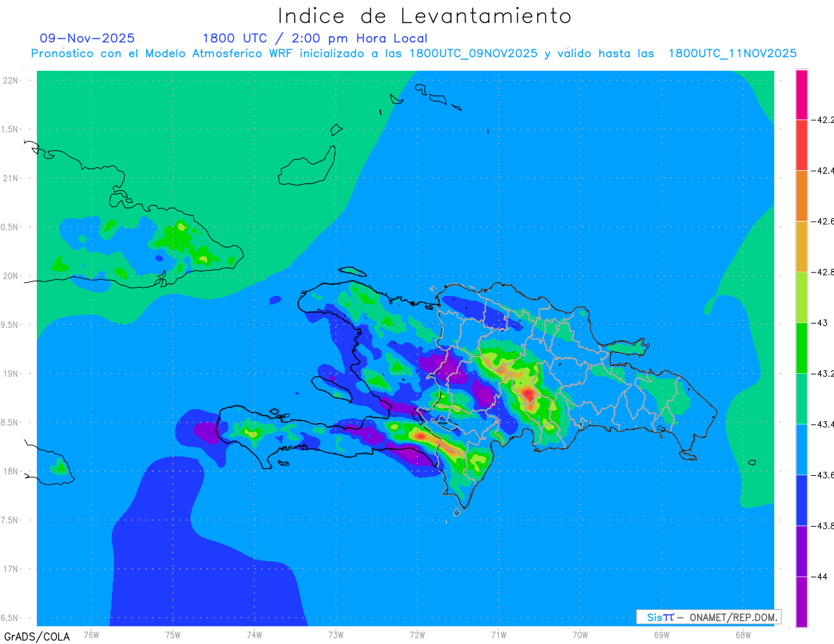Click the '76W' longitude label
This screenshot has height=644, width=834.
91,635
